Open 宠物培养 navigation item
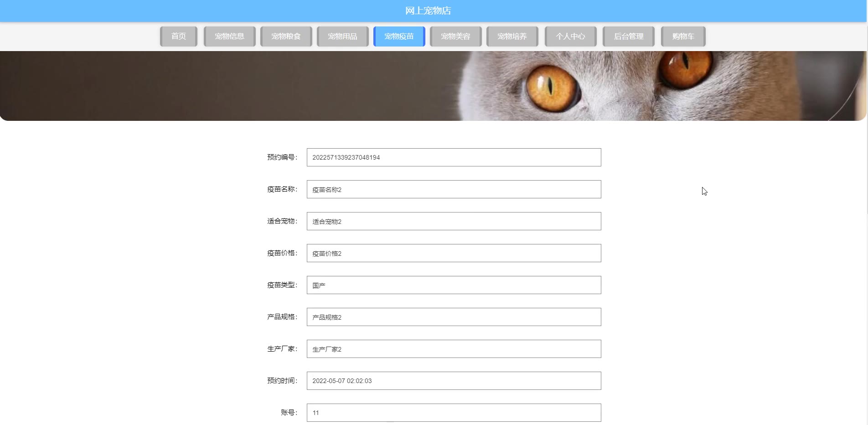Screen dimensions: 868x425 point(512,36)
